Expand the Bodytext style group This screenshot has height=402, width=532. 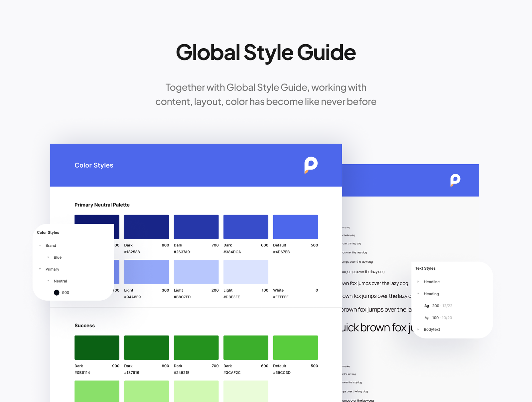418,329
